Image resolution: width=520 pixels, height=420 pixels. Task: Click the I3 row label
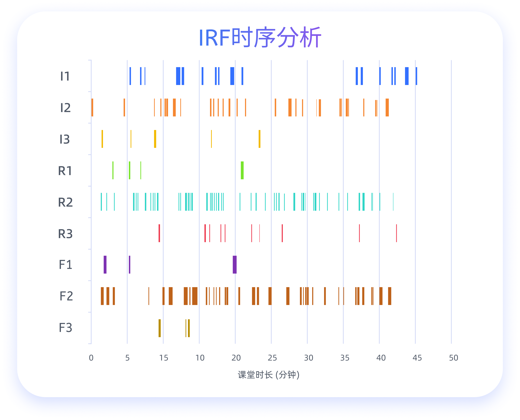pyautogui.click(x=65, y=139)
